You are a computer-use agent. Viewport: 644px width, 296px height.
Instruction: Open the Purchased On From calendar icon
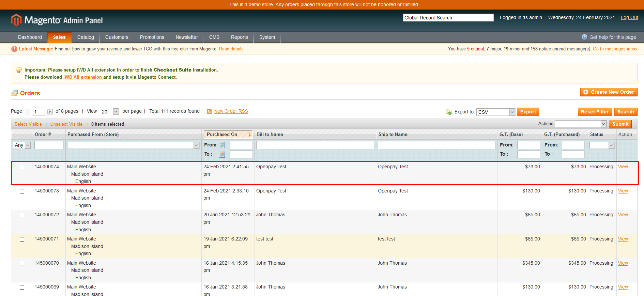222,145
